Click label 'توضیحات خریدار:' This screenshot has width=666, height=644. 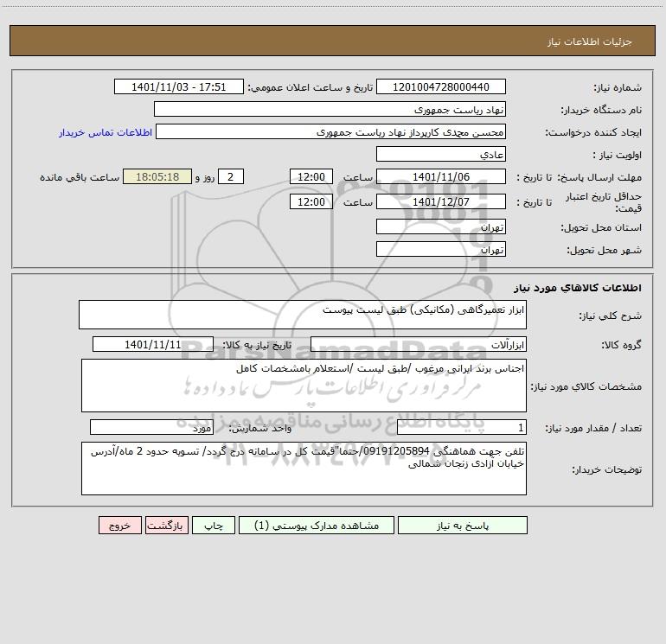(606, 469)
